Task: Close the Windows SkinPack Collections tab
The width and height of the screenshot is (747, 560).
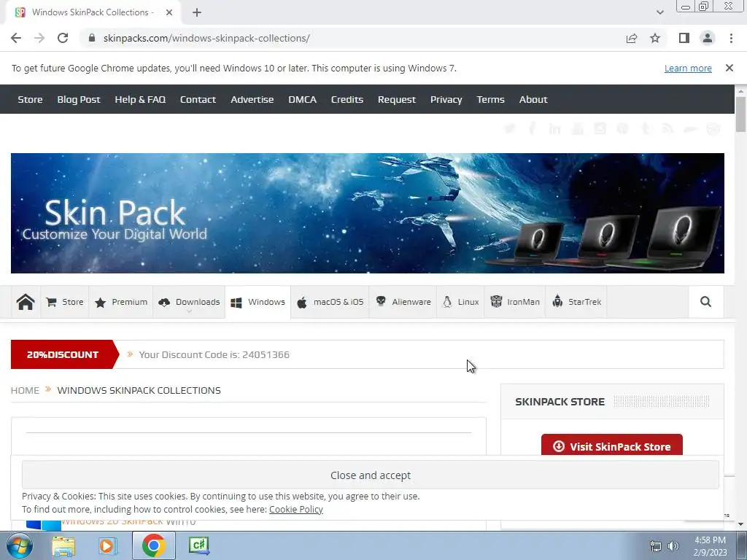Action: (169, 12)
